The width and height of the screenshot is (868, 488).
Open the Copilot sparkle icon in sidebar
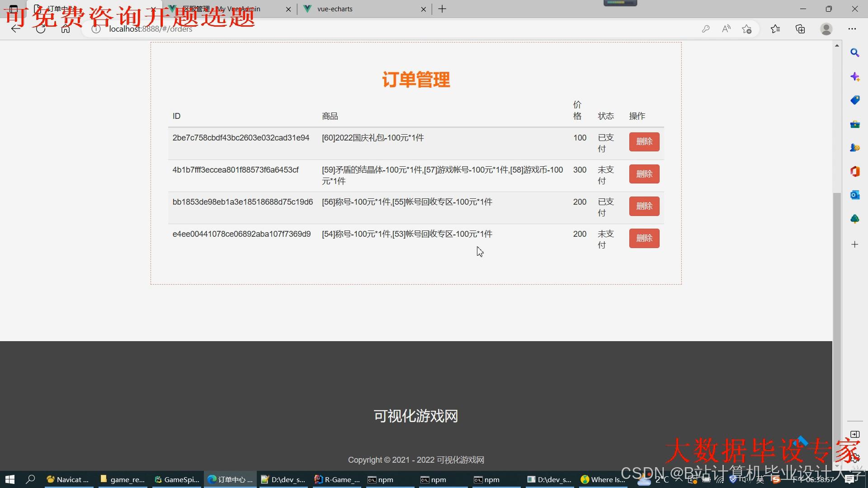click(854, 76)
